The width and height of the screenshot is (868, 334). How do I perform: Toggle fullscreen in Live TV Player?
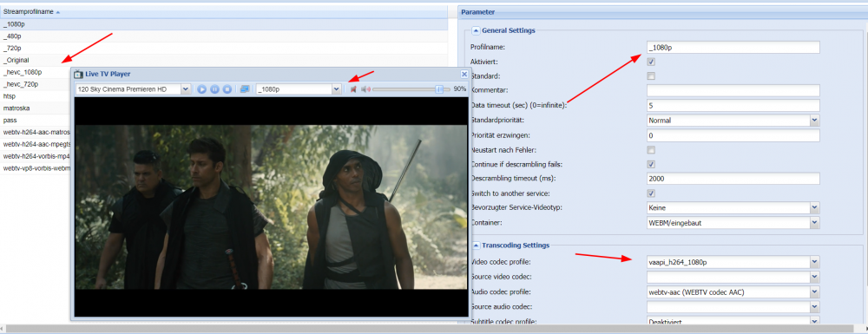click(x=244, y=89)
